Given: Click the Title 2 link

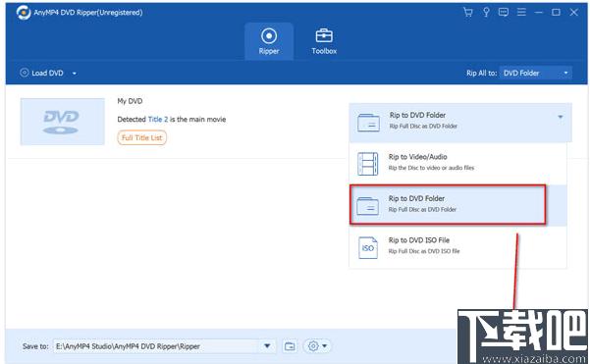Looking at the screenshot, I should [x=158, y=119].
